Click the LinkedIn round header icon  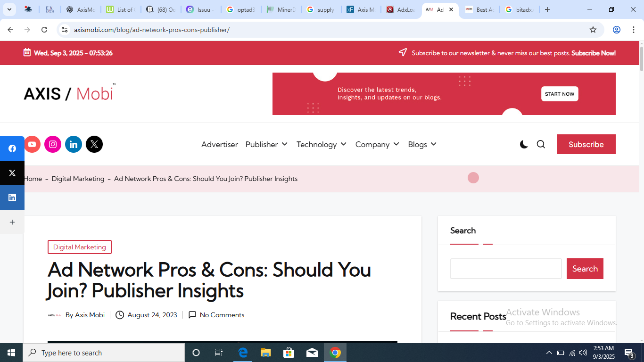74,144
